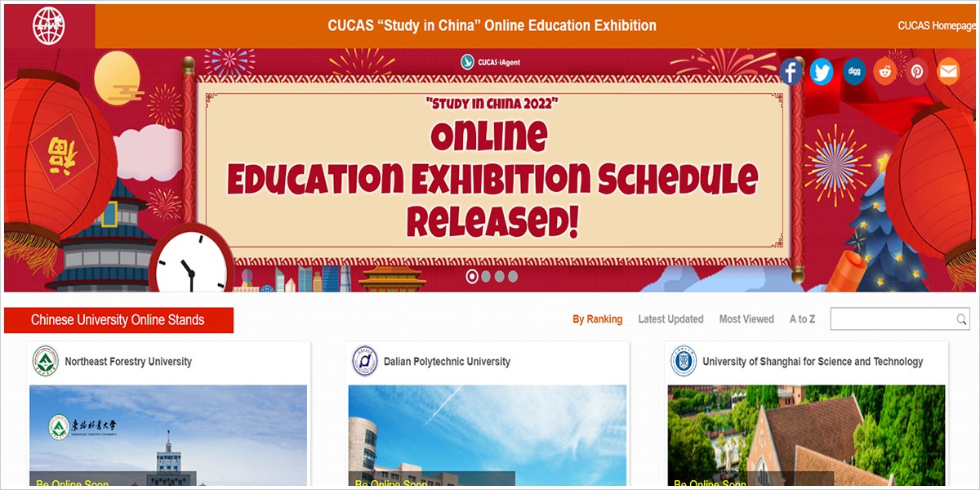Sort stands By Ranking
Viewport: 980px width, 490px height.
[597, 319]
